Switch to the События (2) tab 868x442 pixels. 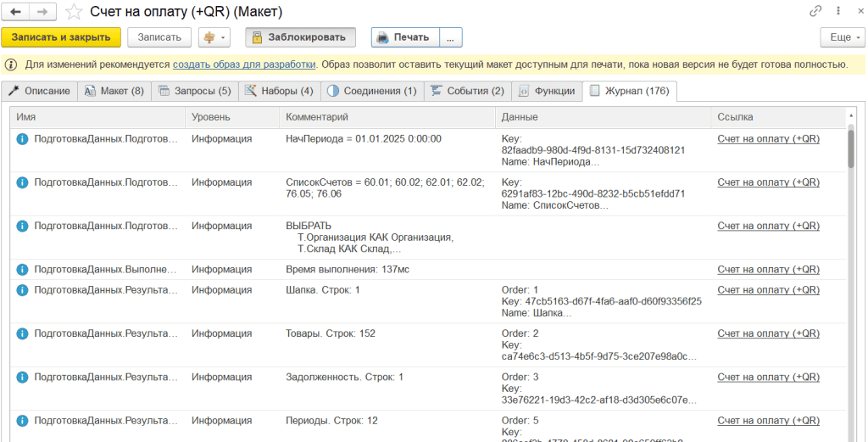pos(468,92)
